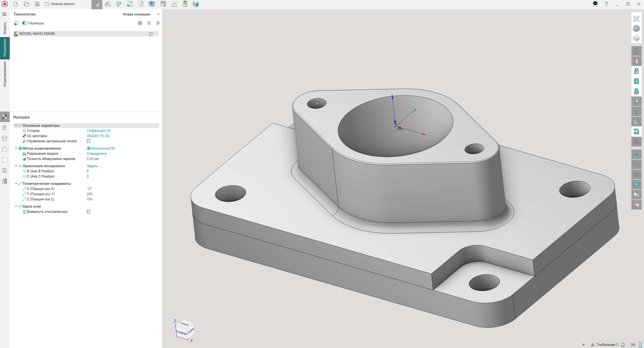The height and width of the screenshot is (348, 644).
Task: Collapse the Основные параметры section
Action: click(16, 125)
